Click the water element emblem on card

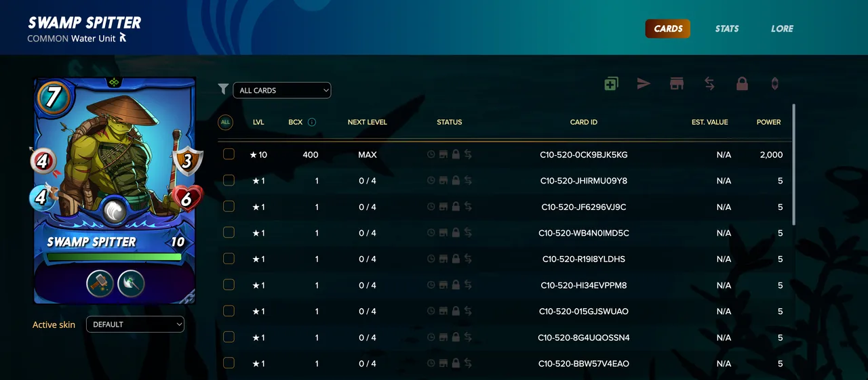115,212
